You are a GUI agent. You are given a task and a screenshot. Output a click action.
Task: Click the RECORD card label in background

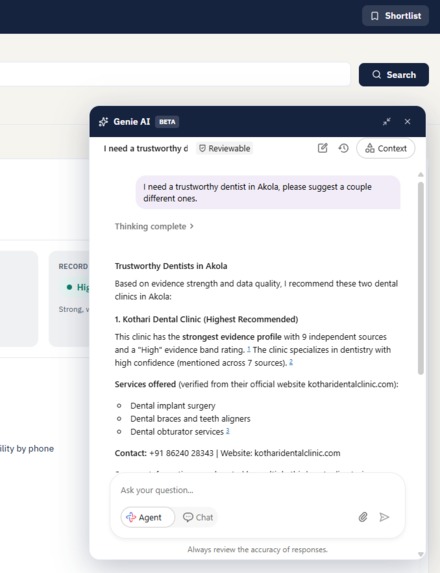[73, 266]
